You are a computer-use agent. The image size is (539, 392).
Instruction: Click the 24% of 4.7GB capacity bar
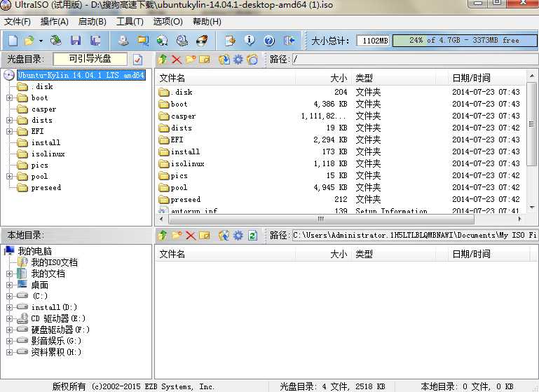[465, 41]
